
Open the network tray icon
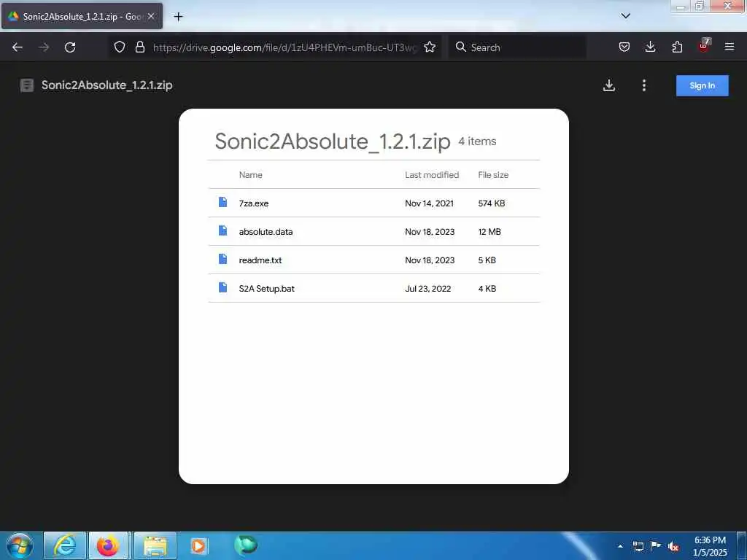click(x=638, y=546)
